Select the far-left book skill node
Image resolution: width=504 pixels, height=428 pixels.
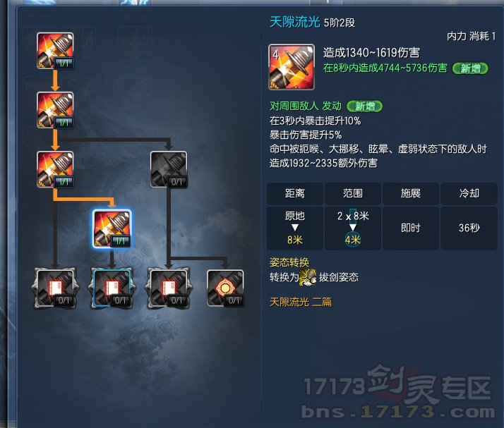(55, 288)
